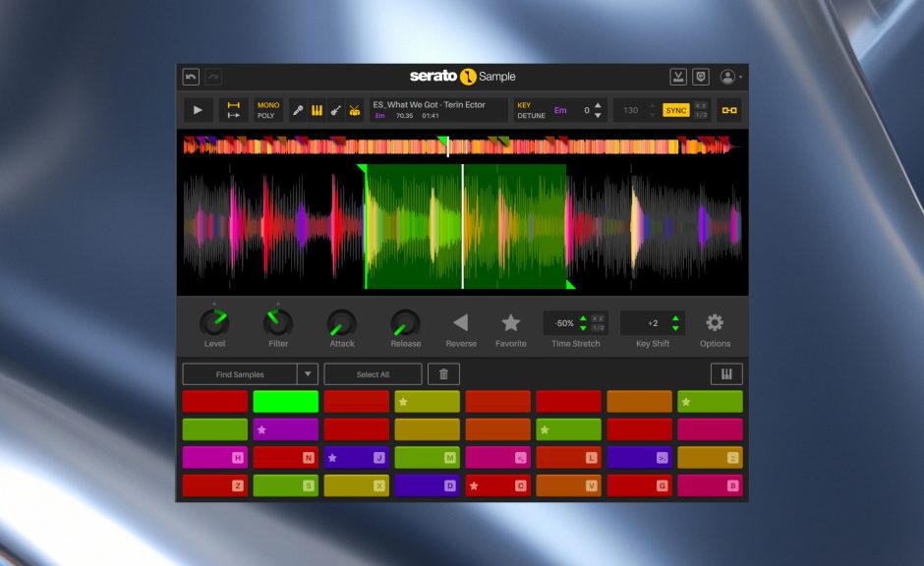The image size is (924, 566).
Task: Click the download updates icon
Action: click(679, 76)
